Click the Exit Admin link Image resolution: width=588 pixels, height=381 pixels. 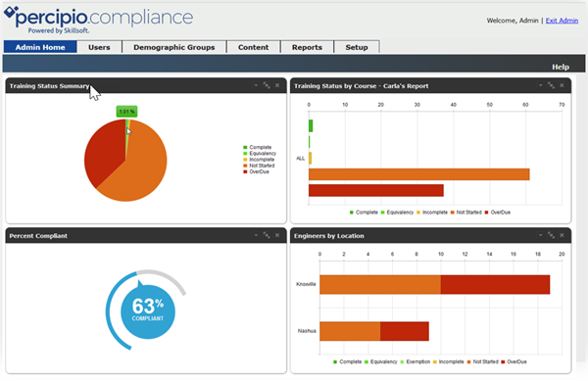(x=562, y=21)
